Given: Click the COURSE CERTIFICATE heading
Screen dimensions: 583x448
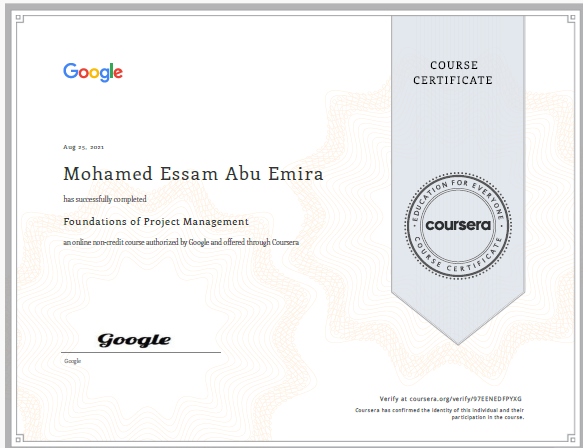Looking at the screenshot, I should 453,72.
